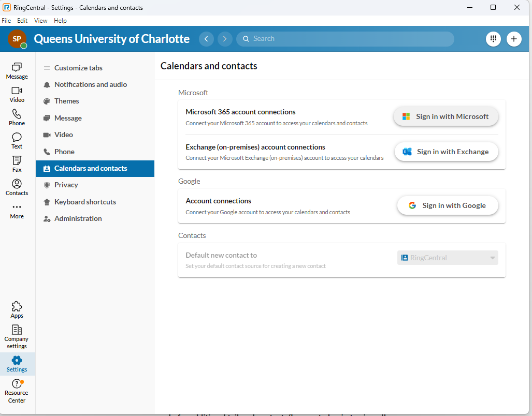Go back with the left arrow button
The width and height of the screenshot is (532, 416).
click(x=206, y=39)
